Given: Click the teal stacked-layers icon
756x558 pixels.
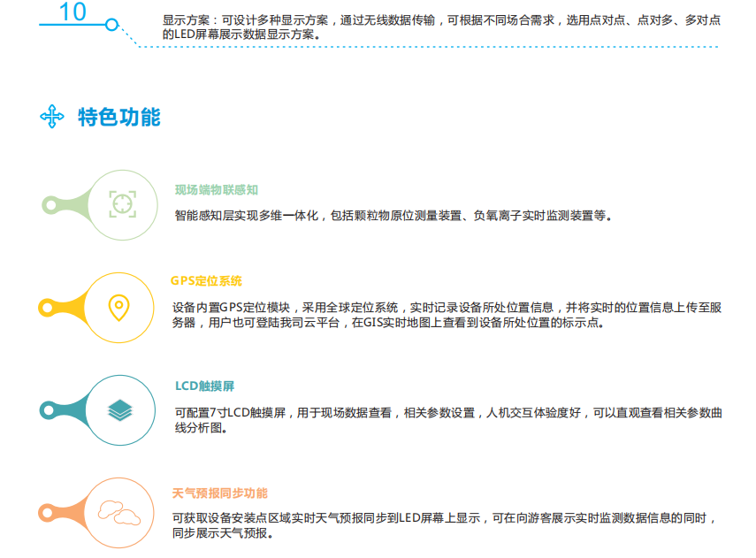Looking at the screenshot, I should pyautogui.click(x=120, y=410).
